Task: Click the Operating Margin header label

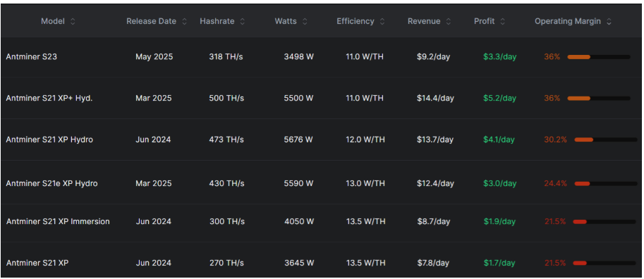Action: pyautogui.click(x=568, y=21)
